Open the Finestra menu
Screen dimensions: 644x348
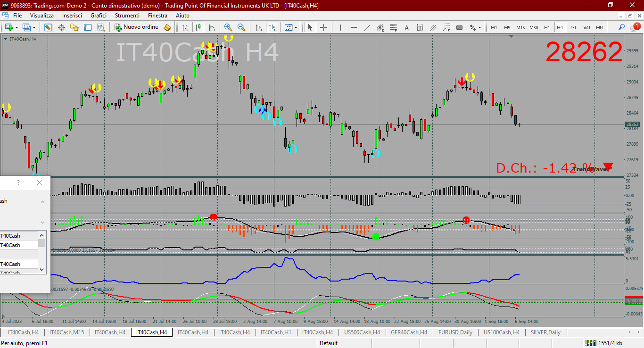coord(157,16)
